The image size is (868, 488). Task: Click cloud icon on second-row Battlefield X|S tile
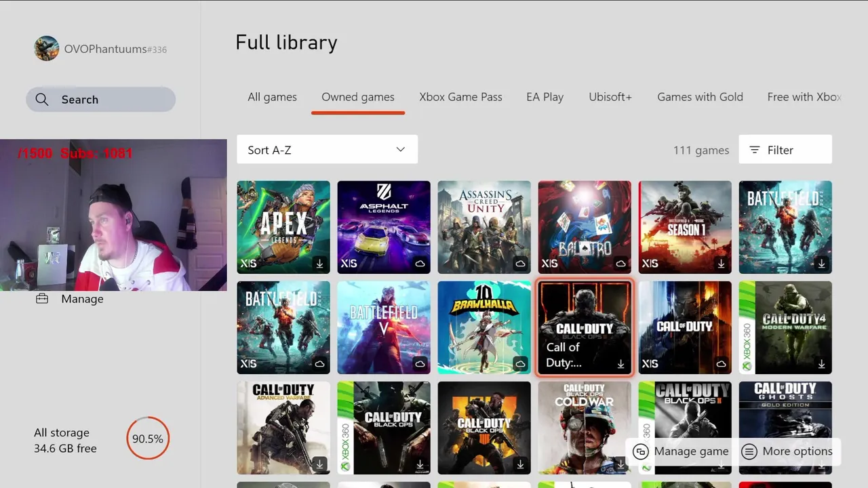(x=319, y=363)
